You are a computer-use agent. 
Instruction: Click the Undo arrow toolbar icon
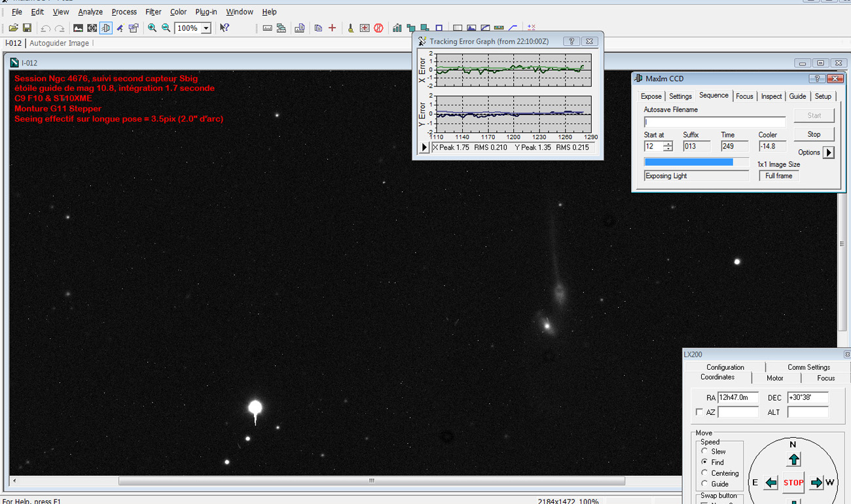click(45, 28)
